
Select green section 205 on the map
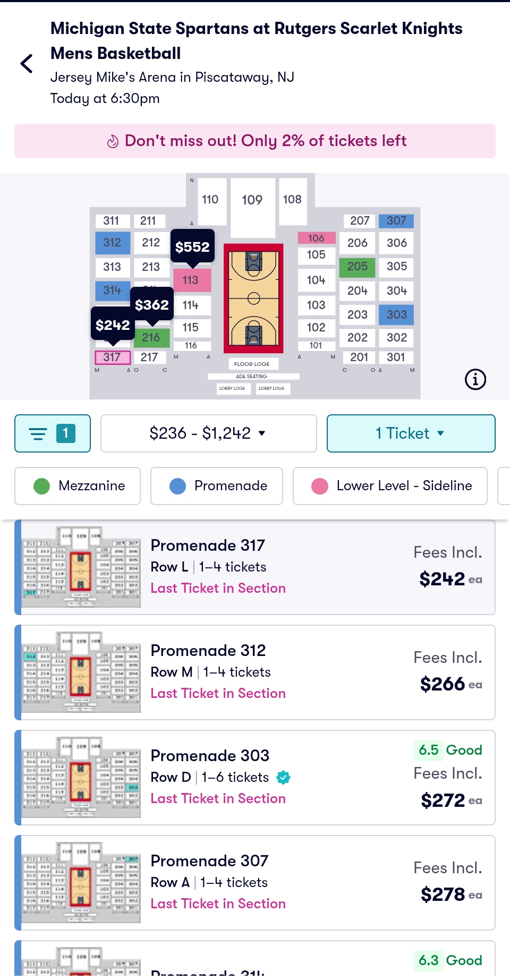pyautogui.click(x=358, y=267)
